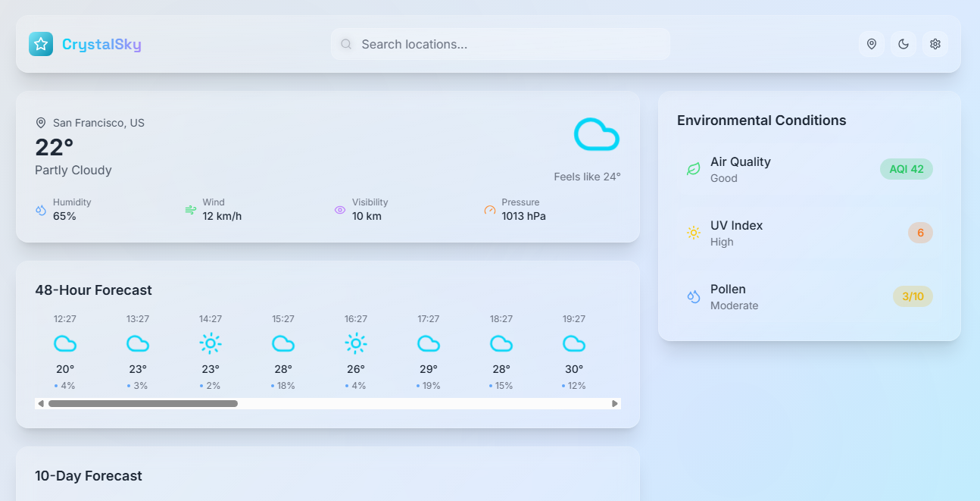Select the cloud icon for the 19:27 forecast
This screenshot has height=501, width=980.
coord(573,343)
